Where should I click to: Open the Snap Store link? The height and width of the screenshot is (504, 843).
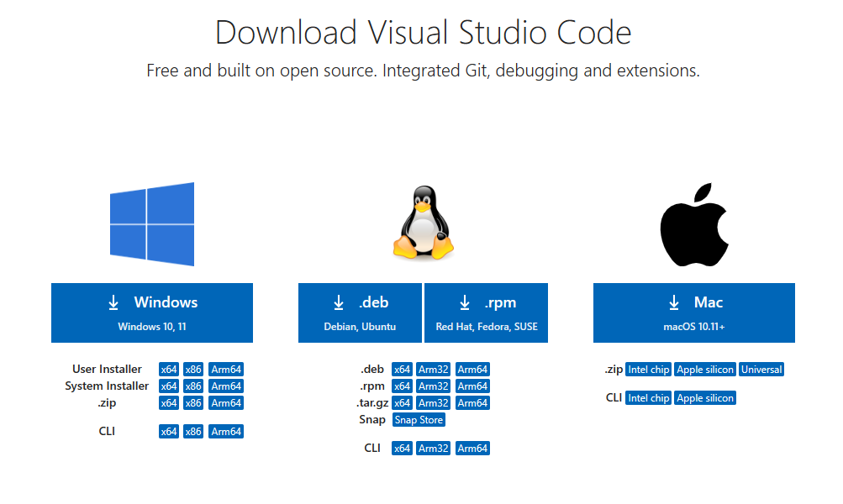click(419, 420)
